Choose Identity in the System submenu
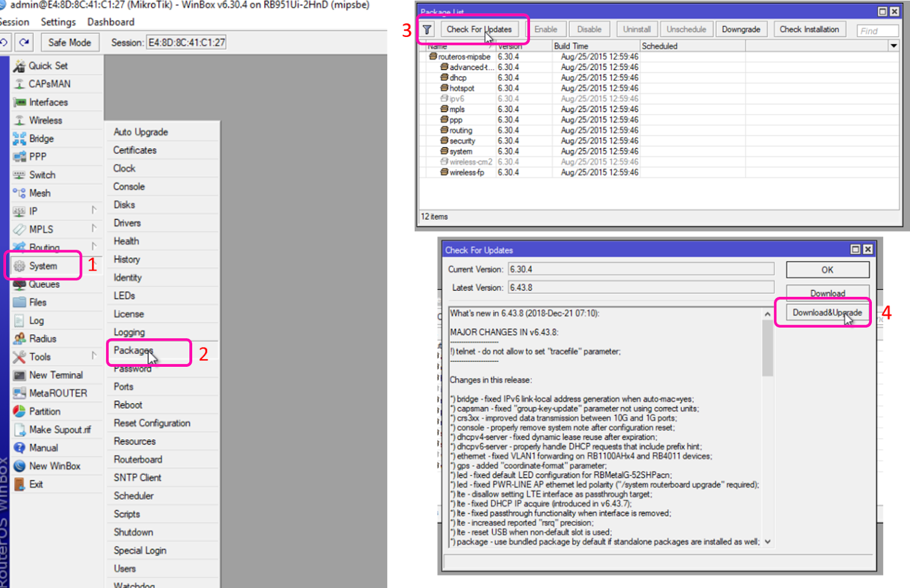910x588 pixels. [x=127, y=278]
